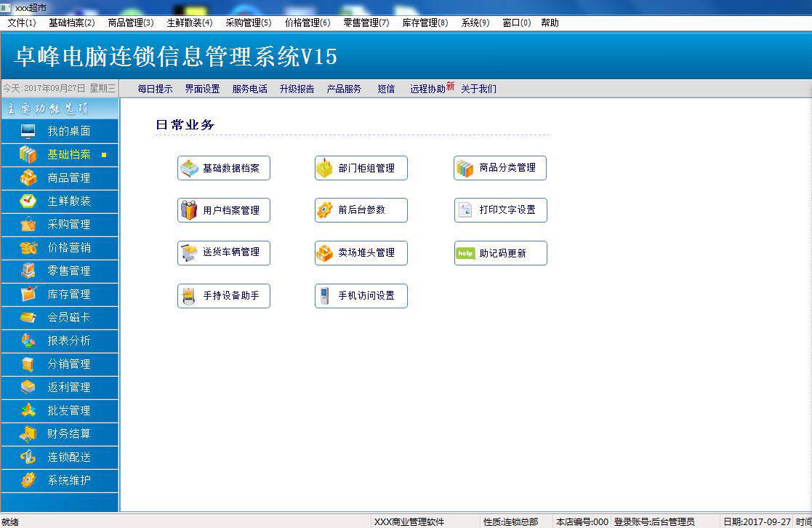This screenshot has width=812, height=528.
Task: Click the 商品管理 sidebar icon
Action: [28, 177]
